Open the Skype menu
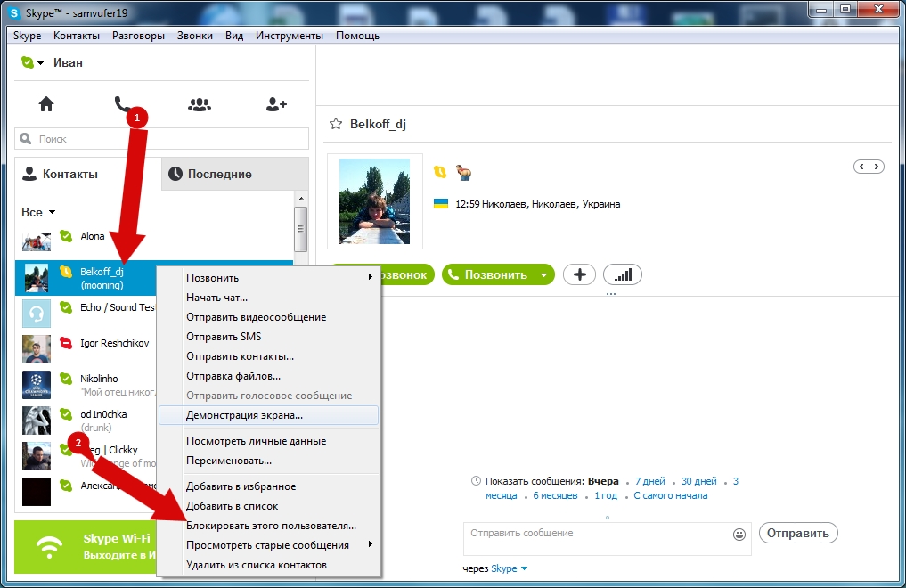Viewport: 906px width, 588px height. click(x=27, y=36)
